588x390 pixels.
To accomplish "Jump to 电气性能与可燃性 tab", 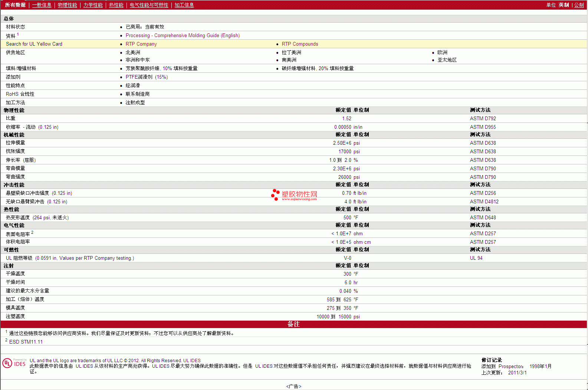I will [x=149, y=5].
